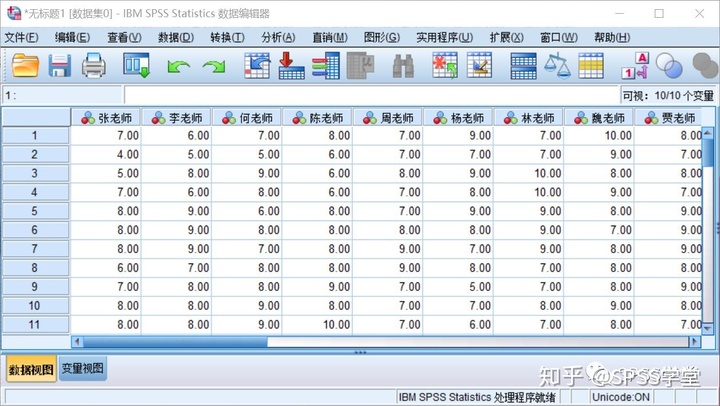The height and width of the screenshot is (406, 720).
Task: Select the 张老师 column header
Action: pos(106,118)
